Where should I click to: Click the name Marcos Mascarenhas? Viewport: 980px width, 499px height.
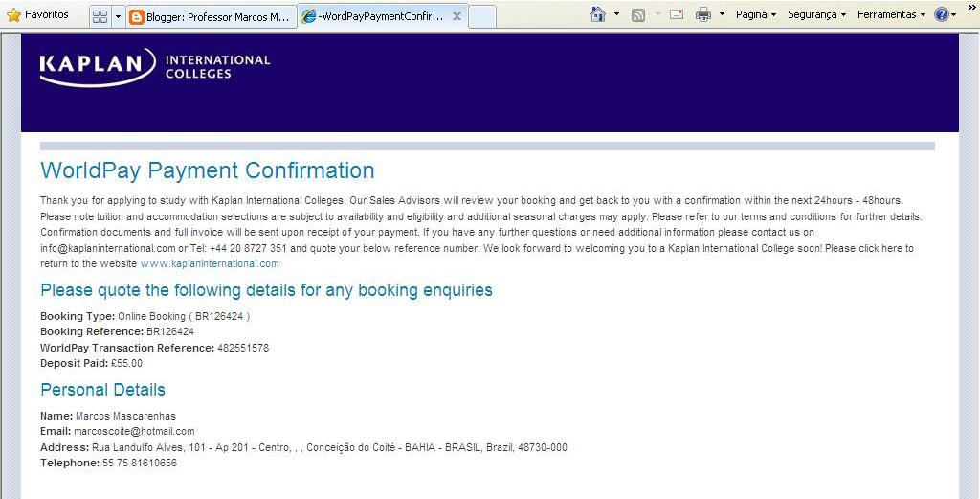[x=125, y=416]
